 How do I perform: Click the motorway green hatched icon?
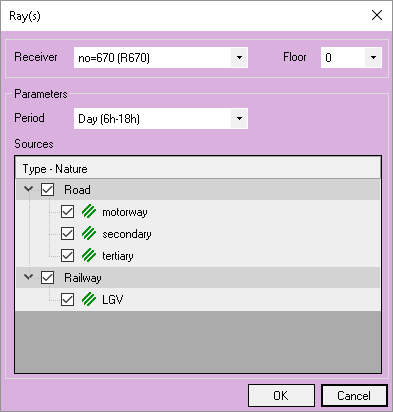(x=89, y=212)
